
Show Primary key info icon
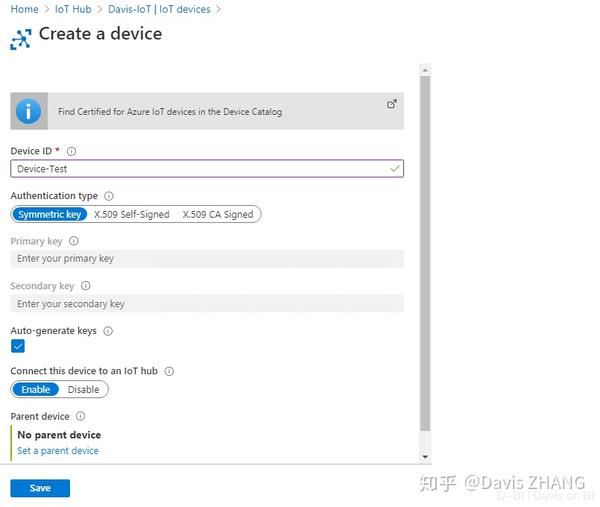[74, 241]
